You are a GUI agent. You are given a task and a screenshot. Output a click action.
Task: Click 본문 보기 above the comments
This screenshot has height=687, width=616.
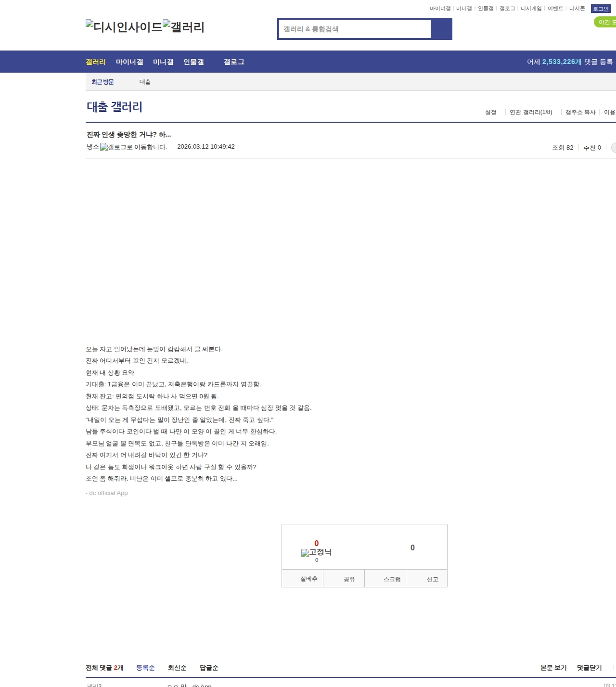[x=553, y=668]
